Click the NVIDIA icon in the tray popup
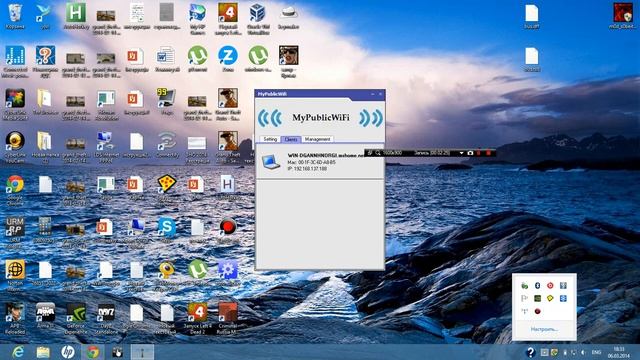Image resolution: width=640 pixels, height=360 pixels. [538, 298]
